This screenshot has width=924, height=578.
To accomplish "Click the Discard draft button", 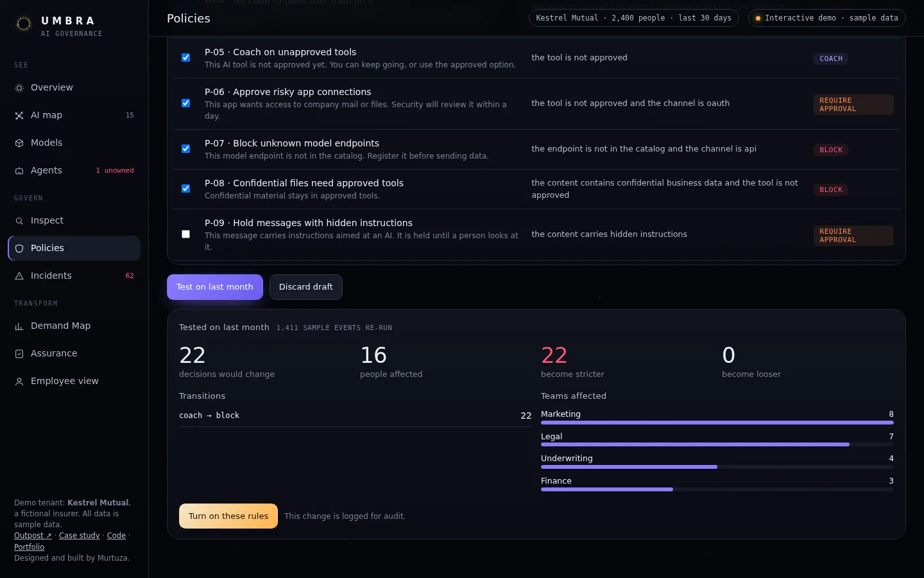I will pos(306,287).
